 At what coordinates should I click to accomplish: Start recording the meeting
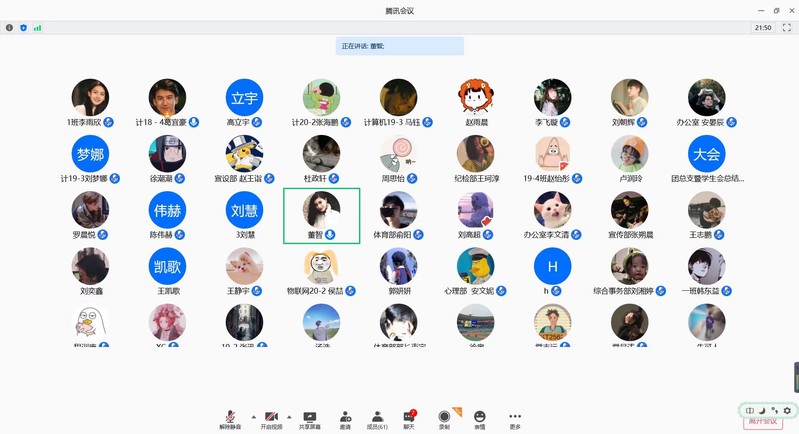(444, 417)
